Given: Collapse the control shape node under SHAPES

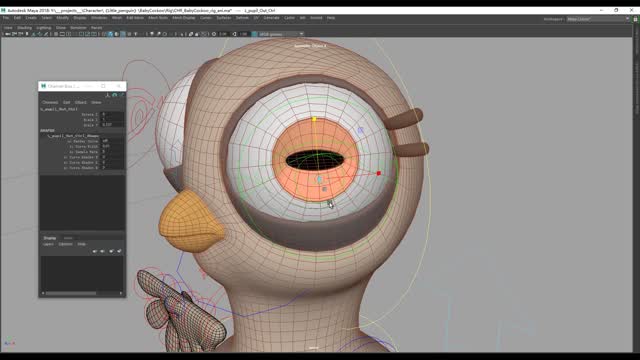Looking at the screenshot, I should 73,136.
